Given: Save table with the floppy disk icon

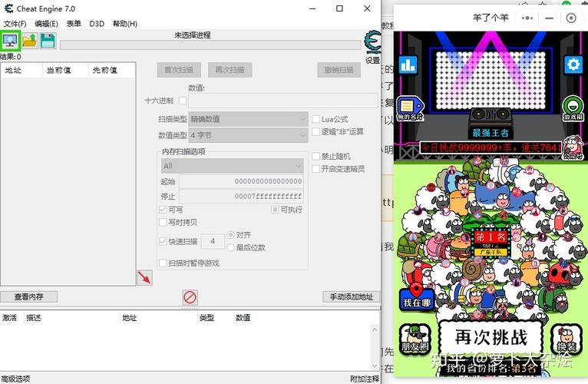Looking at the screenshot, I should tap(48, 41).
